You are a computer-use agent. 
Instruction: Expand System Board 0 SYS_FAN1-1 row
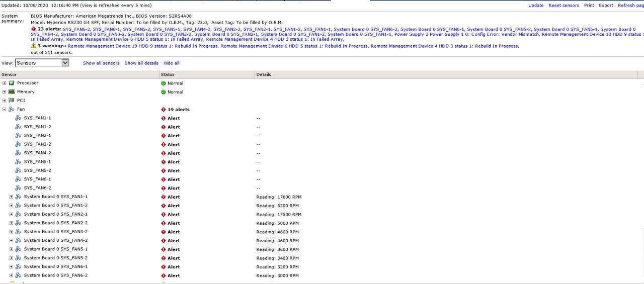pyautogui.click(x=12, y=197)
